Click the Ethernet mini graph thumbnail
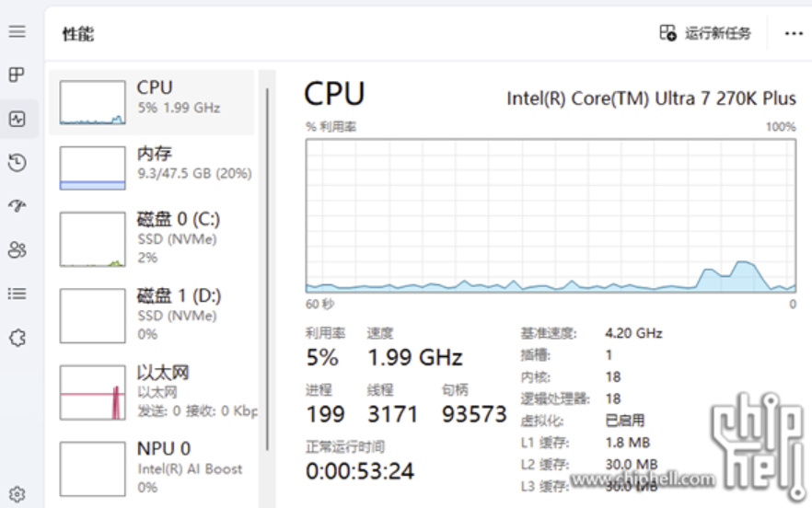Screen dimensions: 812x508 92,393
